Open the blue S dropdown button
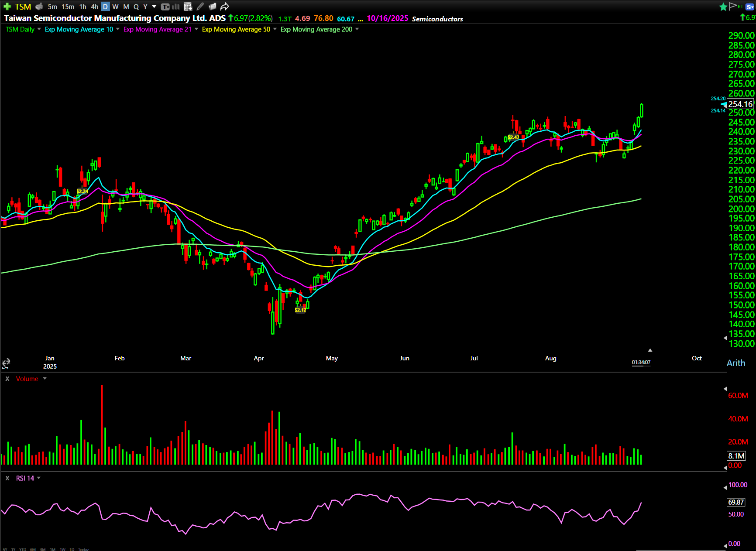The height and width of the screenshot is (551, 756). coord(750,7)
